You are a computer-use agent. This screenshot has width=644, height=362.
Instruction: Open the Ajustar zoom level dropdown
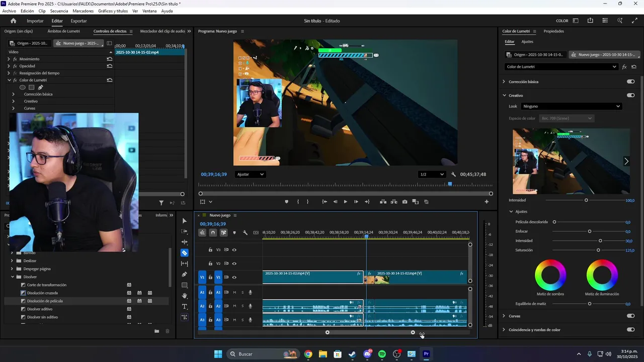click(x=250, y=174)
